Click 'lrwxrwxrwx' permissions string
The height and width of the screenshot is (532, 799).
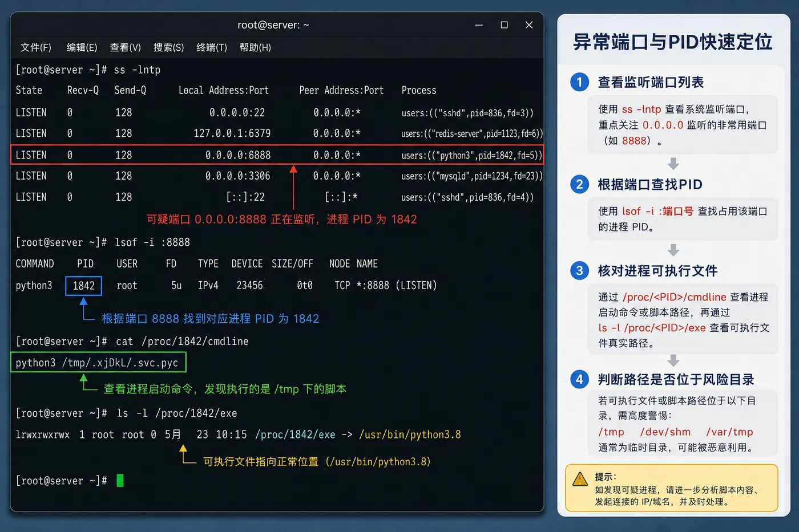tap(43, 434)
